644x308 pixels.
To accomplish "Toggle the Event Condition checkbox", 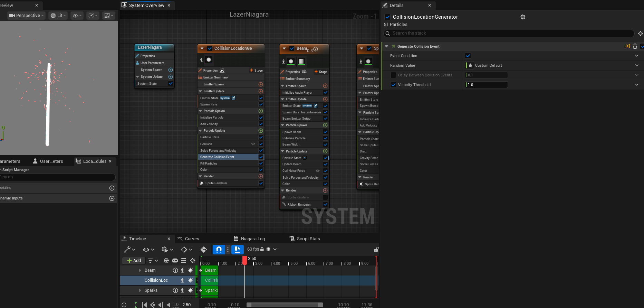I will [x=468, y=56].
